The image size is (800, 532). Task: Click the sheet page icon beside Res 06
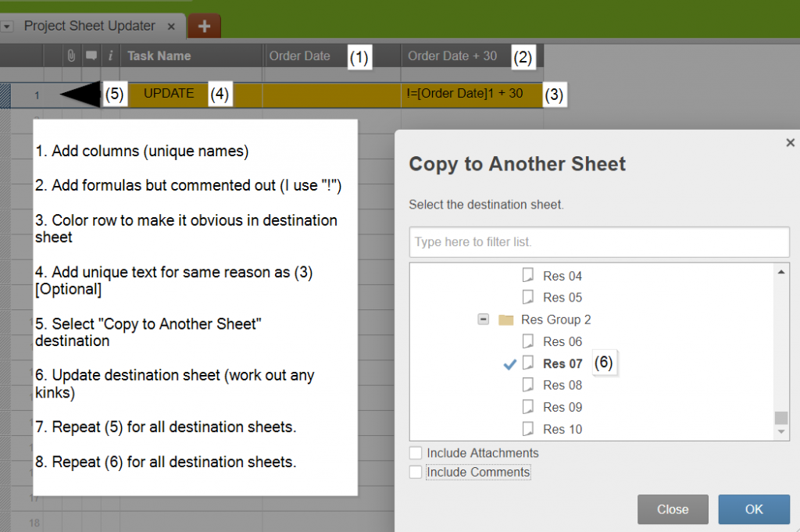[x=528, y=341]
